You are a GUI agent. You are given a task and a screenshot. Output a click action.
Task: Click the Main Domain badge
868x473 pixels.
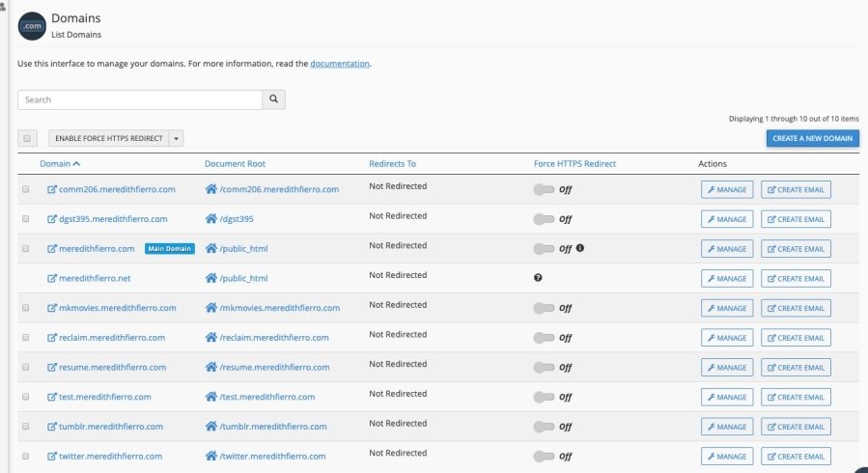[x=169, y=249]
